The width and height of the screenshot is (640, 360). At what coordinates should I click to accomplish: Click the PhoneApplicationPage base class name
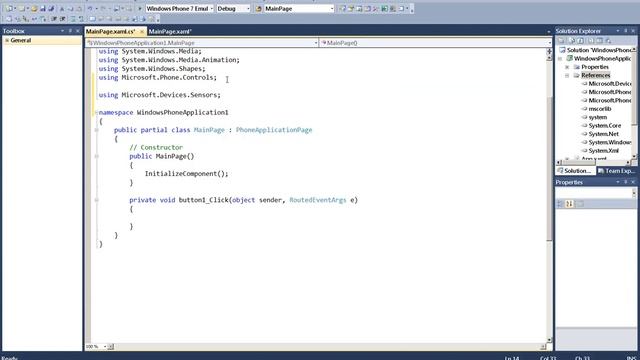coord(274,130)
